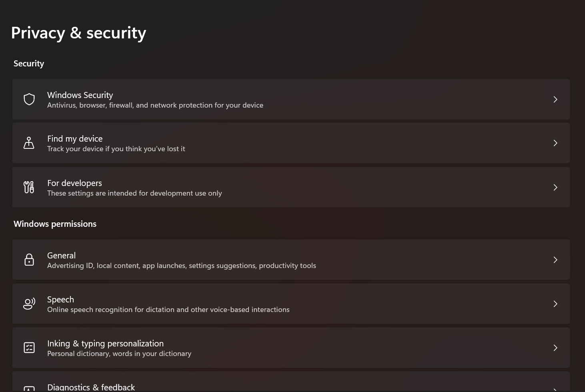Viewport: 585px width, 392px height.
Task: Click the Speech recognition icon
Action: (29, 304)
